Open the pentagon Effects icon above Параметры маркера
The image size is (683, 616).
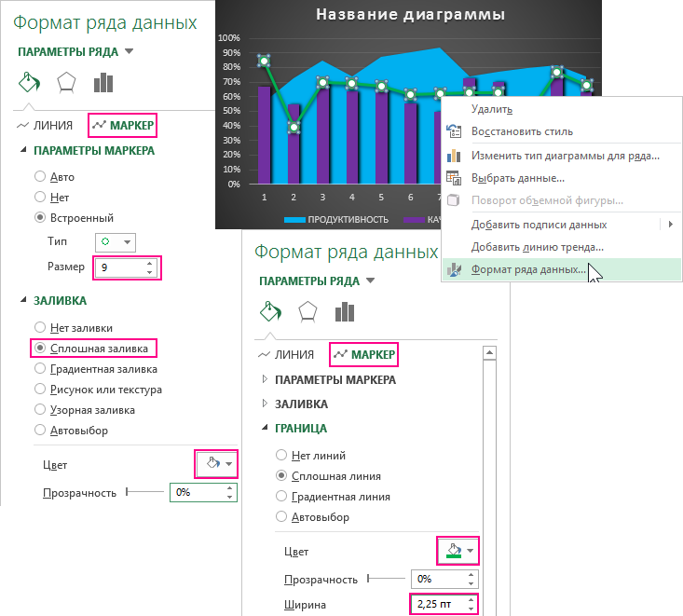coord(66,83)
